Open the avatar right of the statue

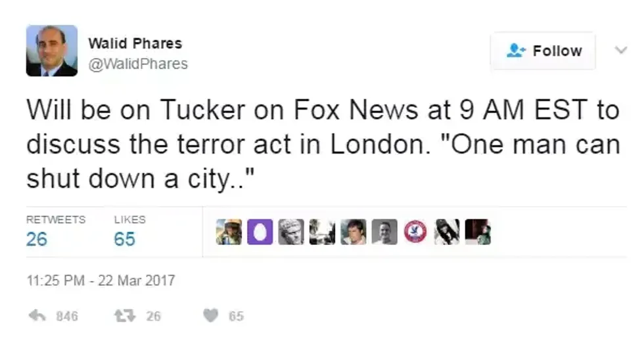pos(322,232)
